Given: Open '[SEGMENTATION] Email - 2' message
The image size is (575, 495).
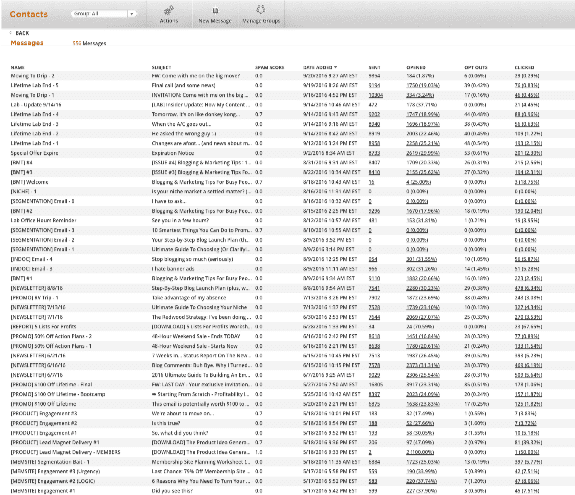Looking at the screenshot, I should click(43, 240).
